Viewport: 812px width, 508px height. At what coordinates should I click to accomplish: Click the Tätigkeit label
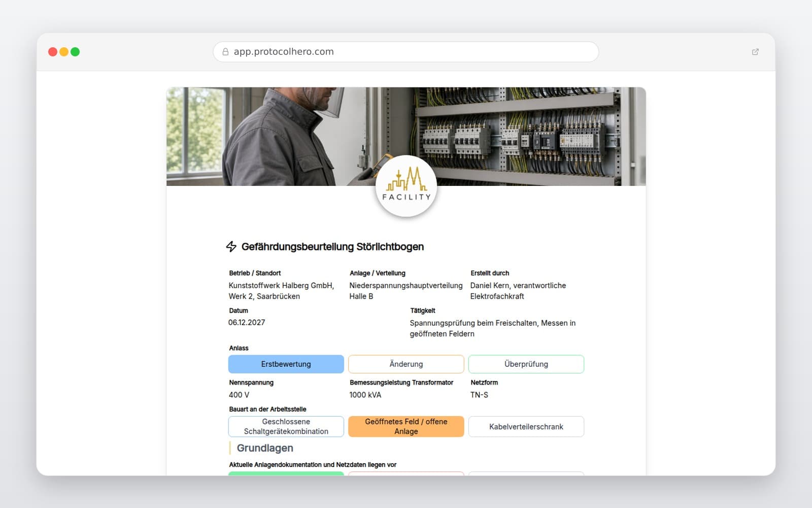423,311
